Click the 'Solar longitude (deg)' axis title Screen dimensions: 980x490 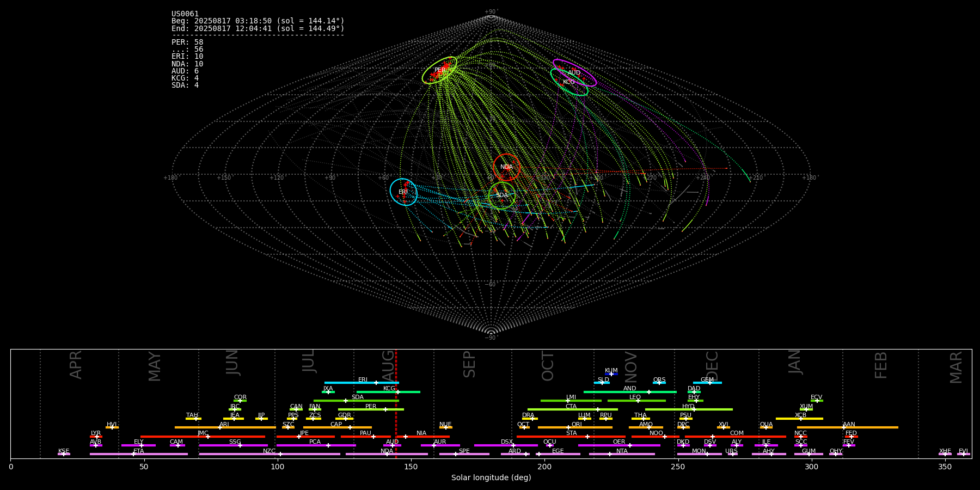tap(491, 478)
